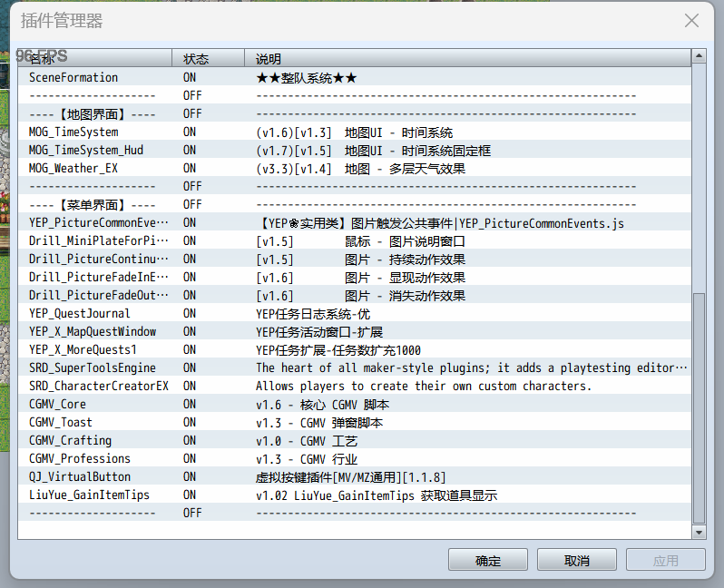The image size is (724, 588).
Task: Click ON status of QJ_VirtualButton
Action: pos(190,476)
